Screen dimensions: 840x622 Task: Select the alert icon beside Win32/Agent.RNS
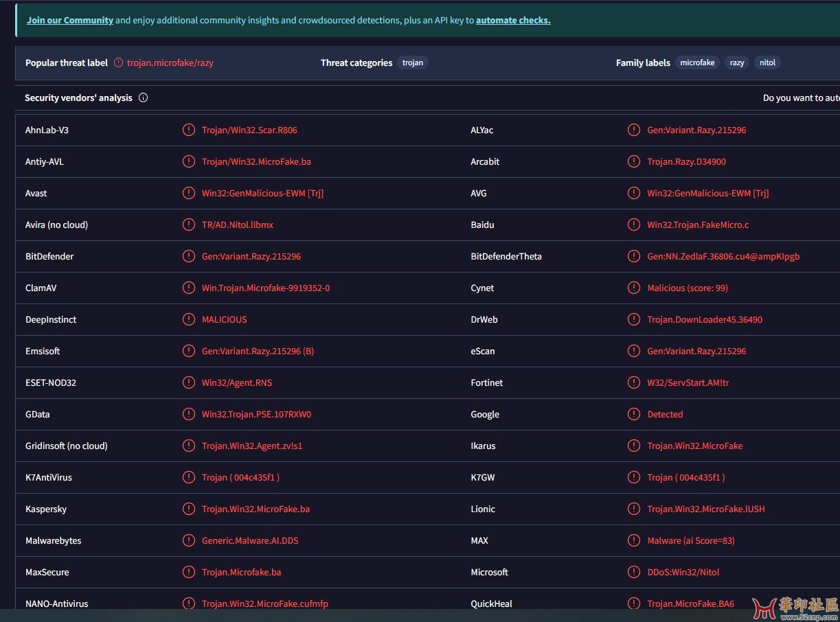click(x=189, y=382)
